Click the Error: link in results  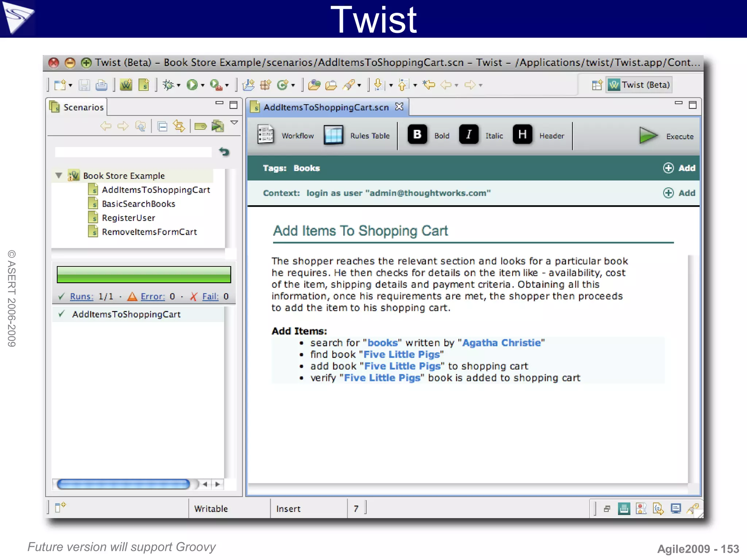click(x=153, y=296)
